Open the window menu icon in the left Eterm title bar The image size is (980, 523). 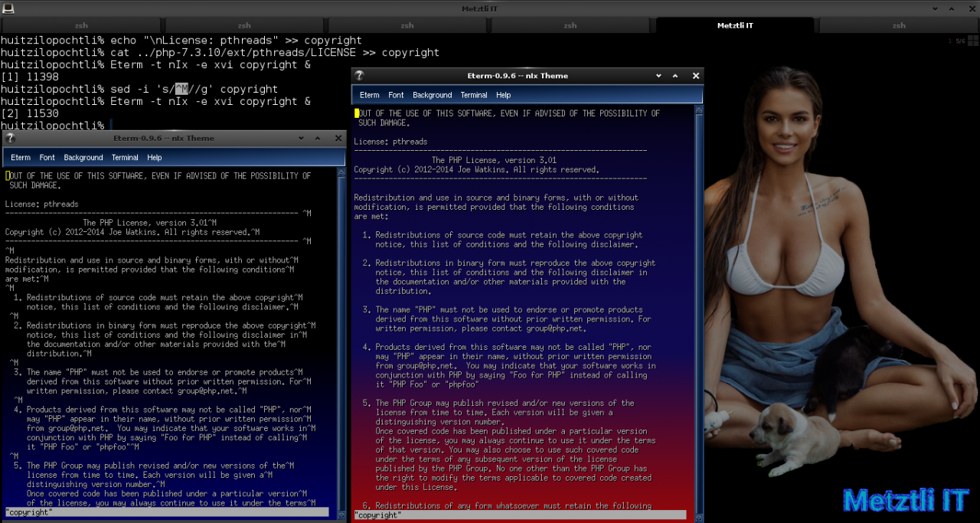pyautogui.click(x=10, y=139)
